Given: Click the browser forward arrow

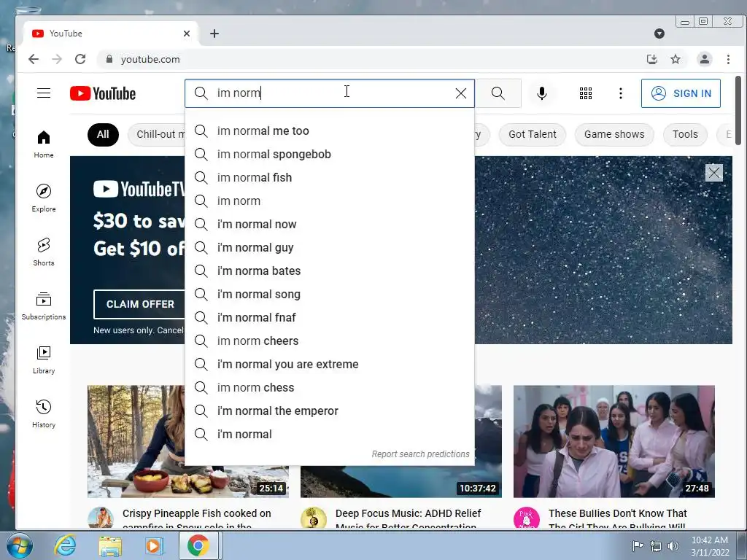Looking at the screenshot, I should click(57, 59).
